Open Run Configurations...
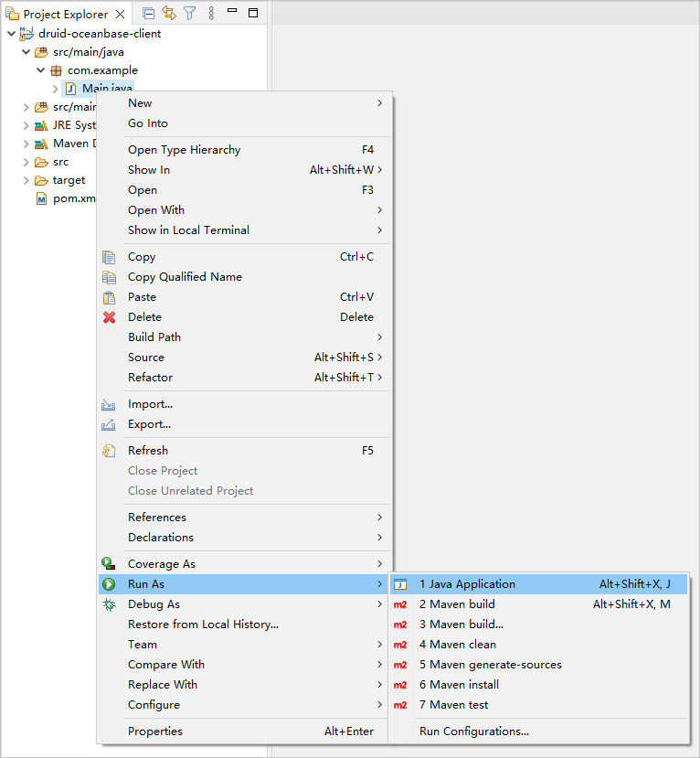The image size is (700, 758). 473,731
